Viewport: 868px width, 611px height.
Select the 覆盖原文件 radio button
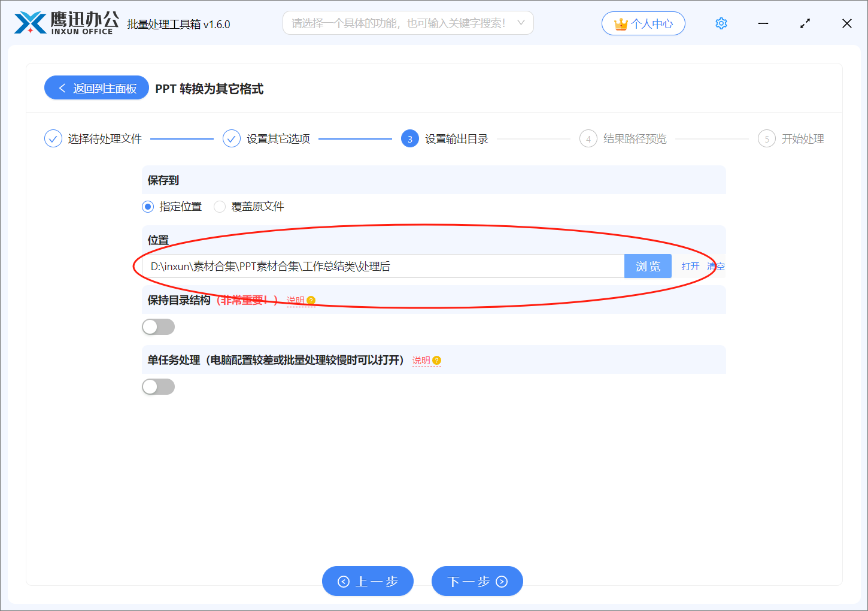220,206
